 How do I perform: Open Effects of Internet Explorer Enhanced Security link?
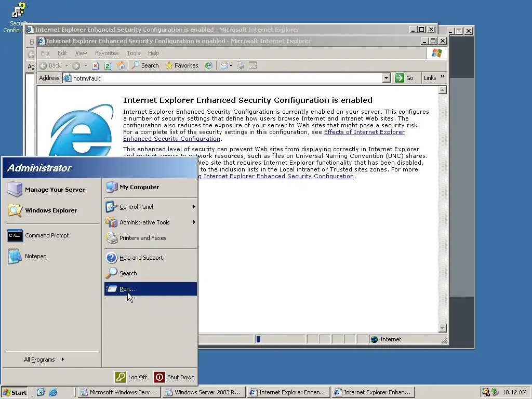click(x=364, y=132)
